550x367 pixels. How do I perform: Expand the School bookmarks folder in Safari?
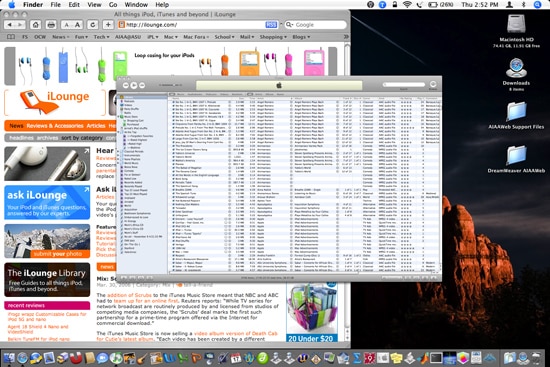[224, 37]
